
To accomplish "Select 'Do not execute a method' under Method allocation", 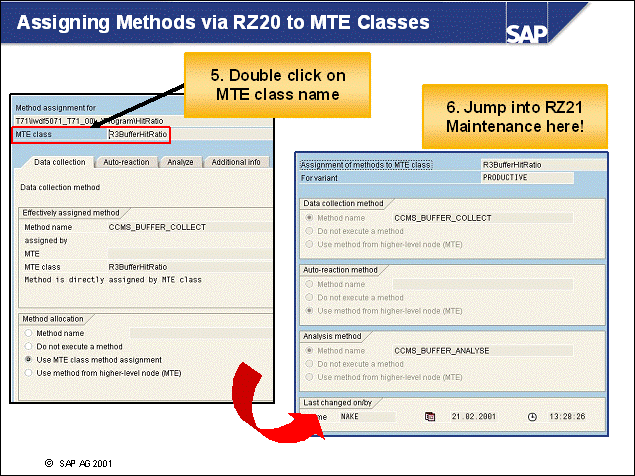I will [x=29, y=346].
